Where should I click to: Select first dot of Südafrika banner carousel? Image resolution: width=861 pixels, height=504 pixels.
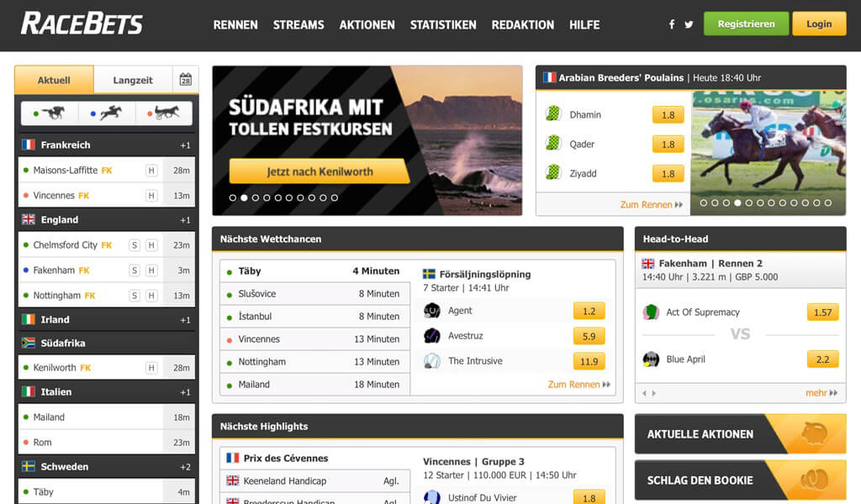click(x=233, y=197)
